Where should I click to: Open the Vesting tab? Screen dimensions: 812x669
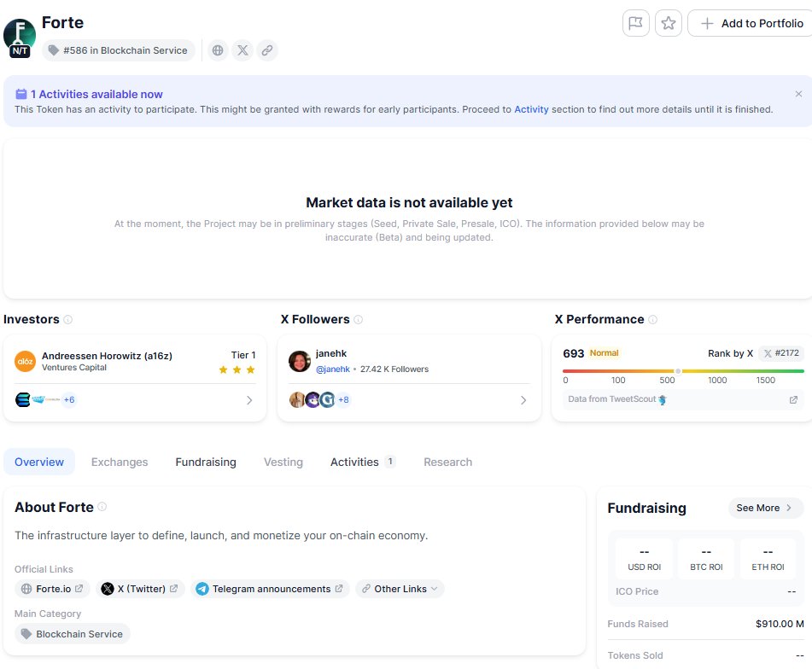[283, 462]
